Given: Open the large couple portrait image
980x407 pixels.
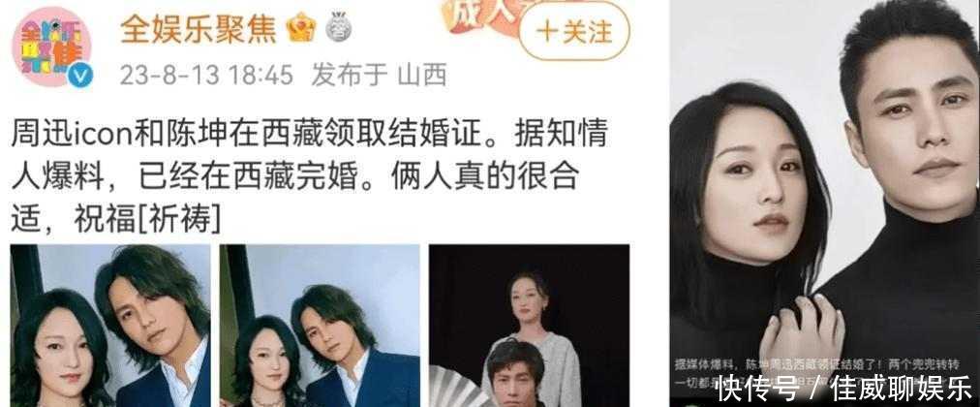Looking at the screenshot, I should pyautogui.click(x=825, y=203).
